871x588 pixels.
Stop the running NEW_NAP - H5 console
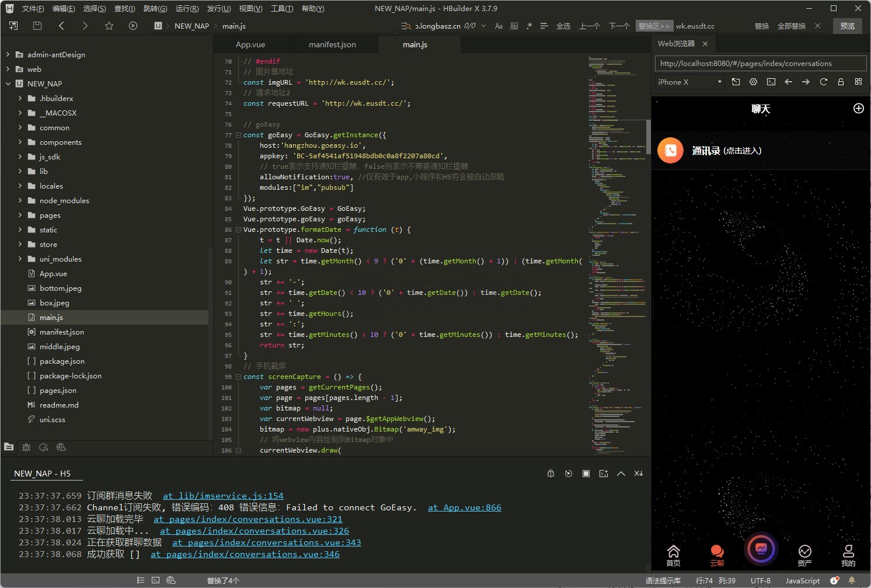point(586,474)
